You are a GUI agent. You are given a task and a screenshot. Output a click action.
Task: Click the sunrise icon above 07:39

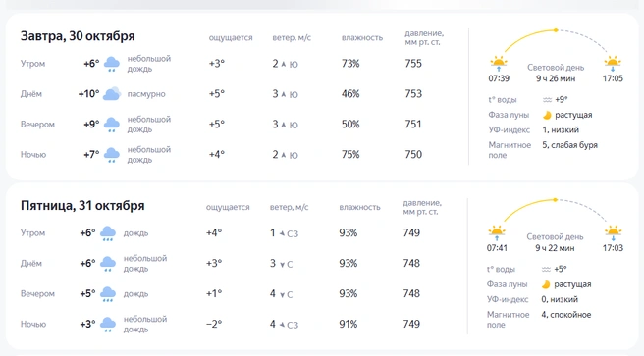click(x=499, y=63)
